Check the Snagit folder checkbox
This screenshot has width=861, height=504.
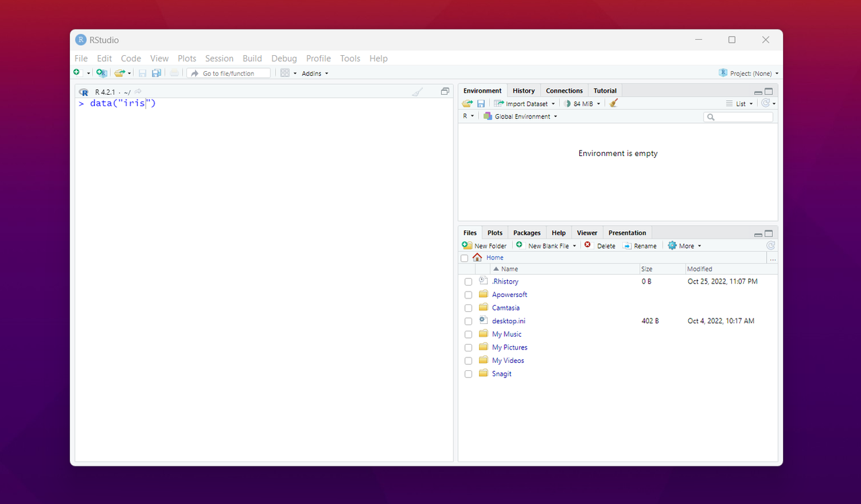coord(468,374)
